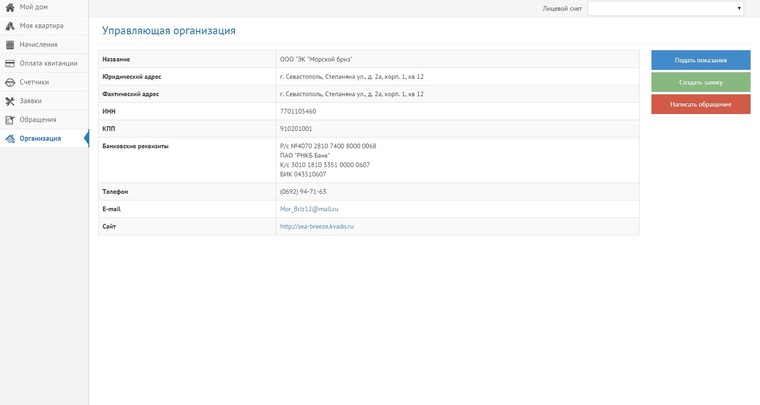The image size is (760, 405).
Task: Follow the sea-breeze.kvado.ru site link
Action: coord(316,226)
